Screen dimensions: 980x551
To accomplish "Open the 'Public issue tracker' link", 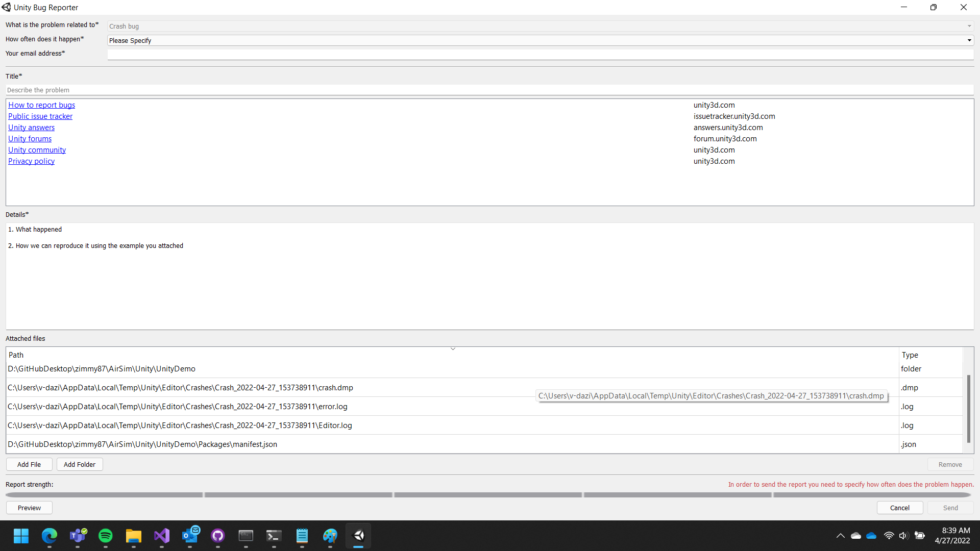I will 40,116.
